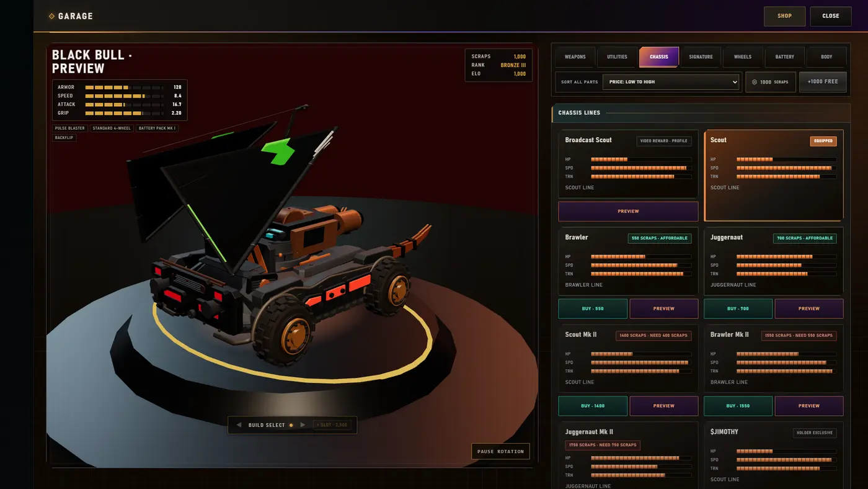The width and height of the screenshot is (868, 489).
Task: Open the Wheels tab
Action: 743,57
